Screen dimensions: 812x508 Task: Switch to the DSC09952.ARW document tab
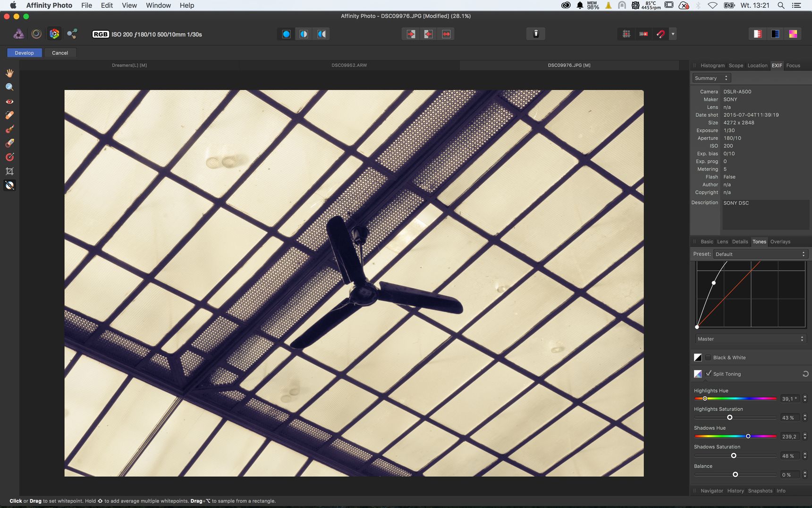[x=349, y=65]
